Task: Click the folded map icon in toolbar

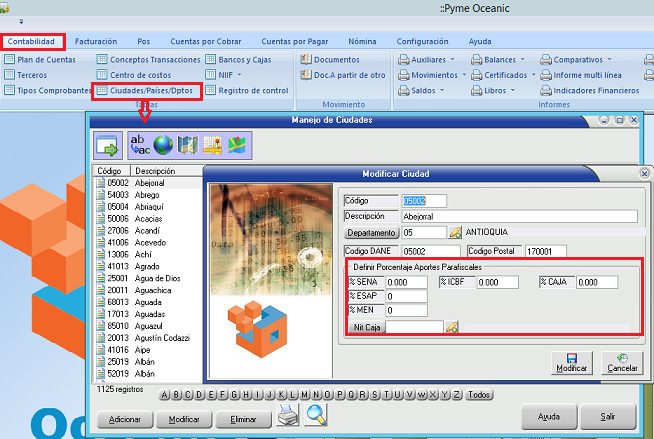Action: [187, 145]
